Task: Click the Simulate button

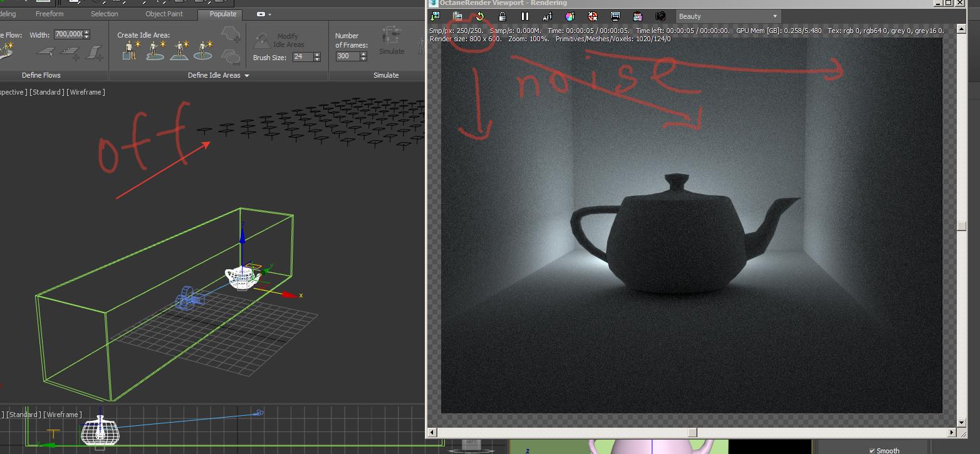Action: [x=391, y=41]
